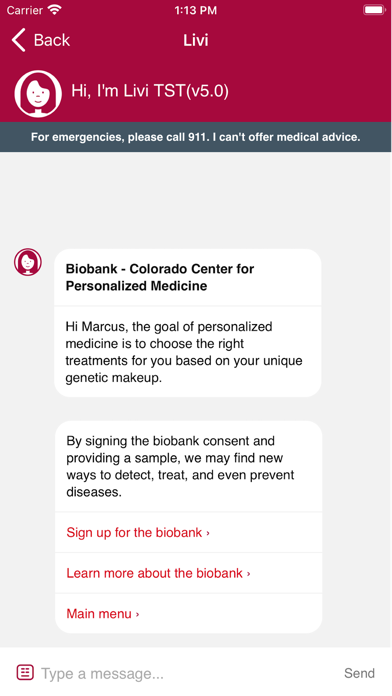Viewport: 392px width, 696px height.
Task: Tap the Hi, I'm Livi TST greeting text
Action: [150, 91]
